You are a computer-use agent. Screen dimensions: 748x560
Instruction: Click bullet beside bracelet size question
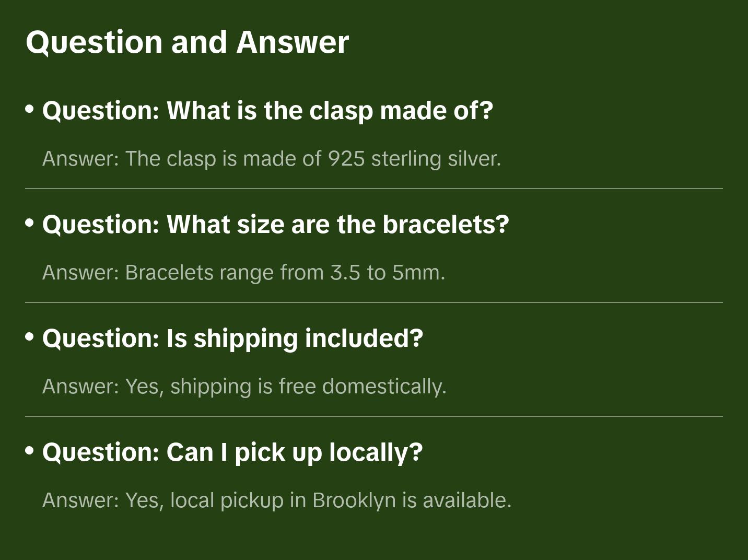coord(30,223)
